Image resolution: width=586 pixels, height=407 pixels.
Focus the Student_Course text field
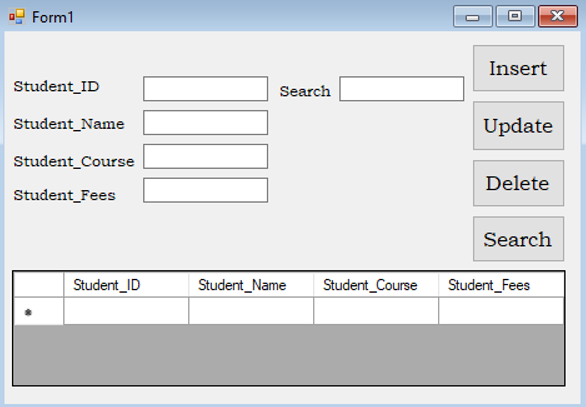coord(206,156)
